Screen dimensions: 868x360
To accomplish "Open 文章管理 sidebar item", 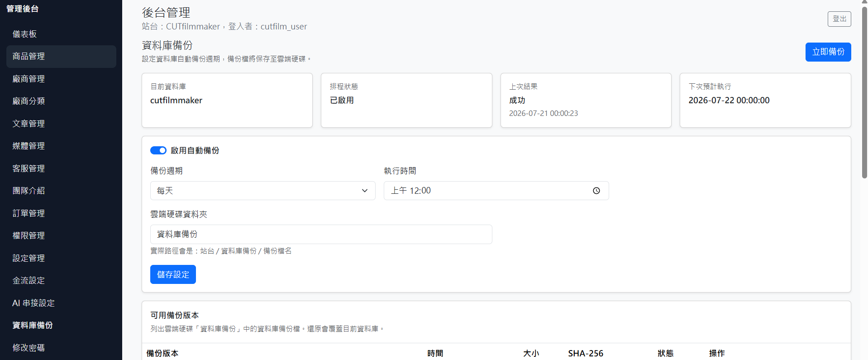I will (x=61, y=124).
